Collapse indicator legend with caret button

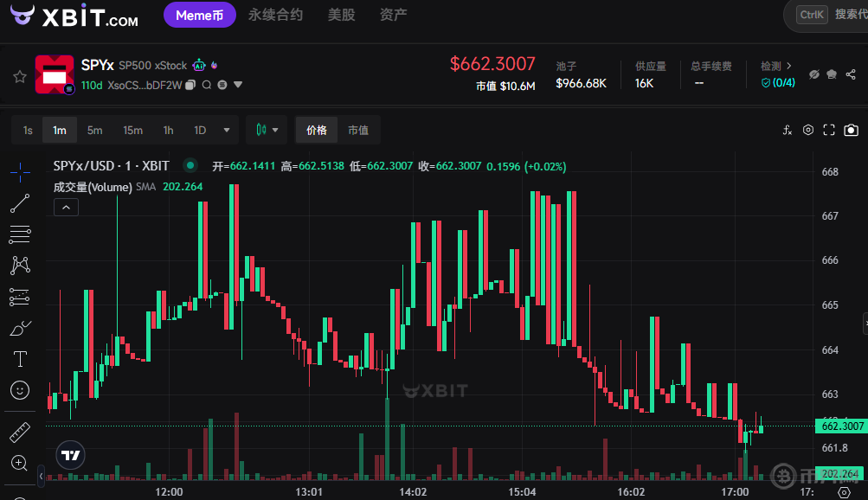coord(66,208)
